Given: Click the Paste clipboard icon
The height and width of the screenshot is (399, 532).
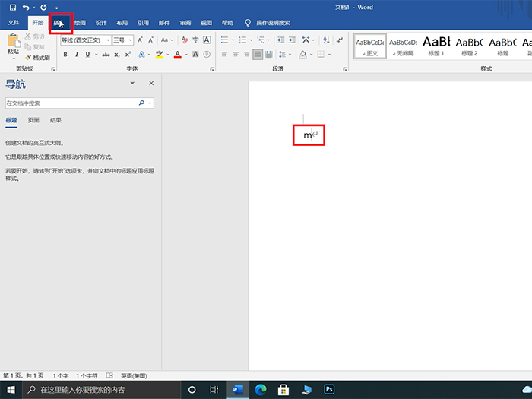Looking at the screenshot, I should tap(14, 41).
